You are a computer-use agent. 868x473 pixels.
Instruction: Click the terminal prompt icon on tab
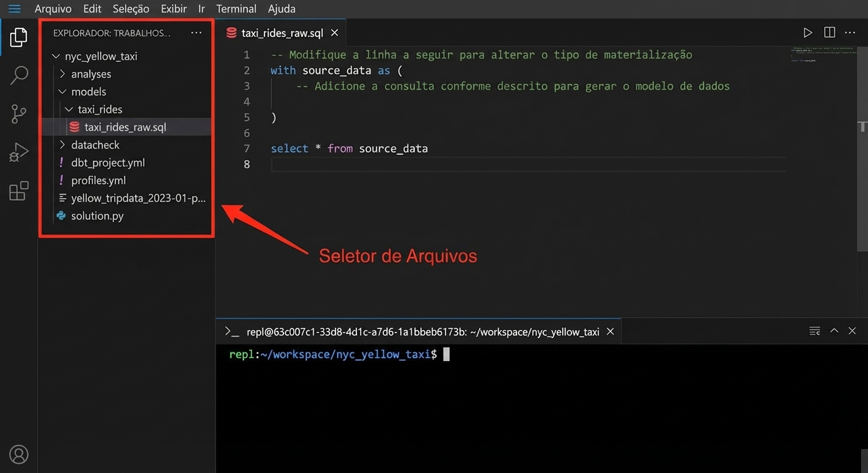click(x=232, y=332)
